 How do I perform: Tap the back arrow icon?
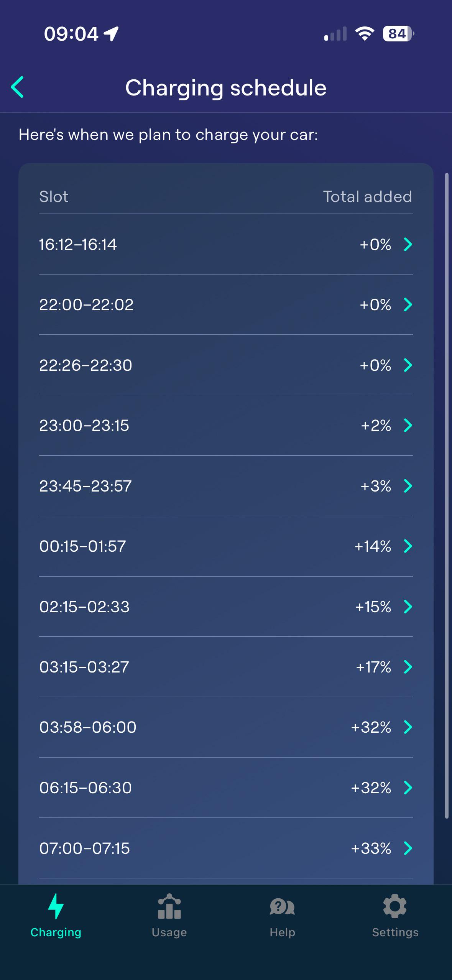click(18, 87)
